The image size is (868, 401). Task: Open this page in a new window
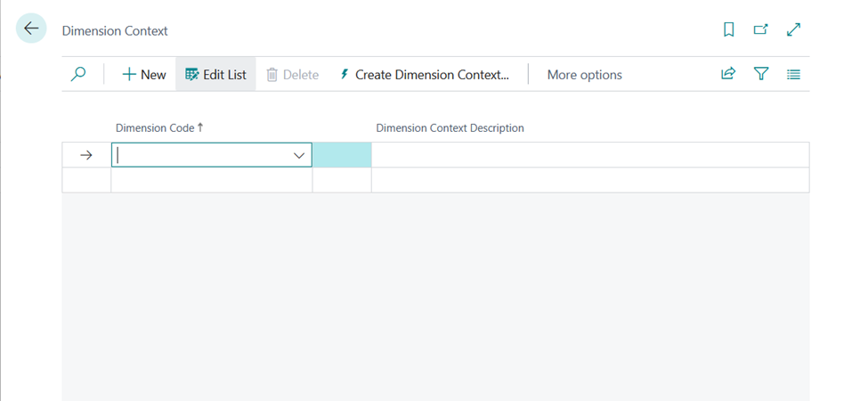coord(760,30)
